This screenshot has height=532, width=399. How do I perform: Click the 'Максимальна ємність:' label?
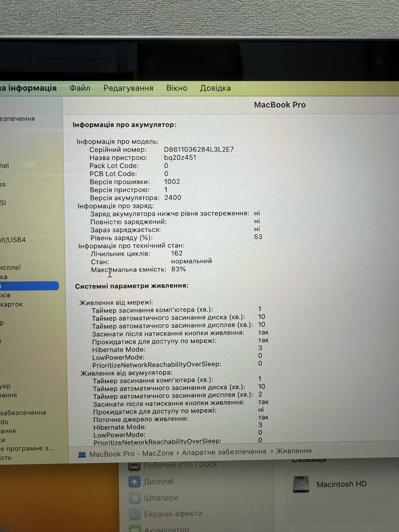129,270
